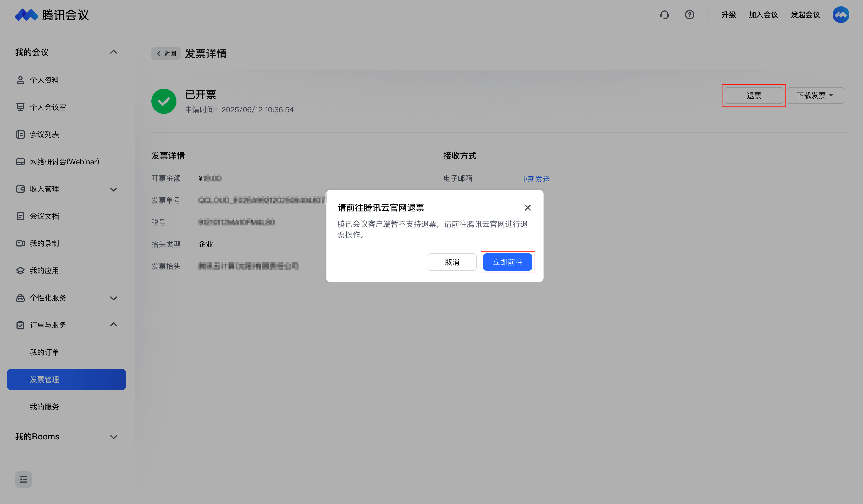
Task: Click 加入会议 in the top bar
Action: click(763, 15)
